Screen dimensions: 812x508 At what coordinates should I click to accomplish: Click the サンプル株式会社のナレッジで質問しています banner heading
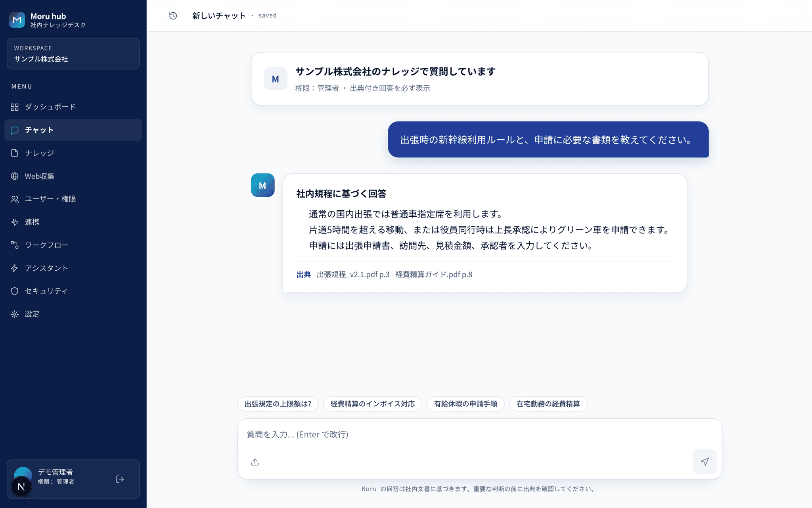[x=395, y=71]
